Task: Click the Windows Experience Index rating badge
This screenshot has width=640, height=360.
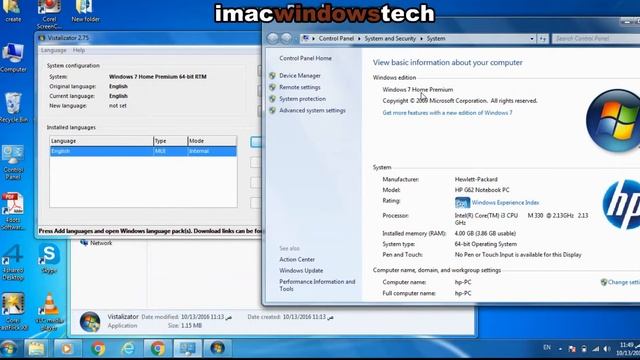Action: tap(462, 202)
